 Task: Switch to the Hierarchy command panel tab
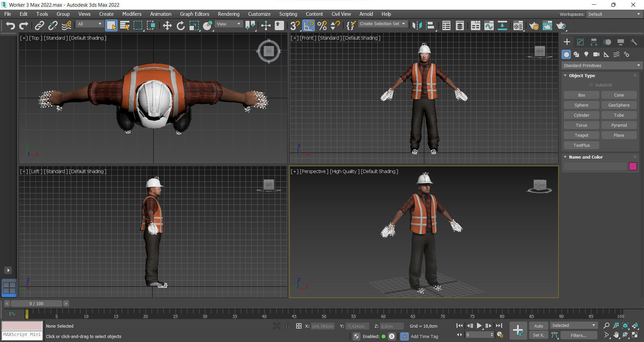click(594, 42)
